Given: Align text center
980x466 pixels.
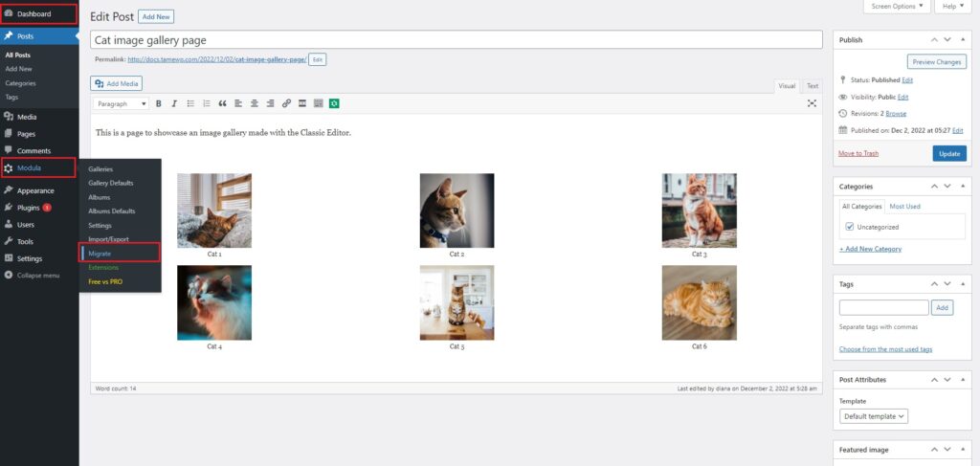Looking at the screenshot, I should click(255, 103).
